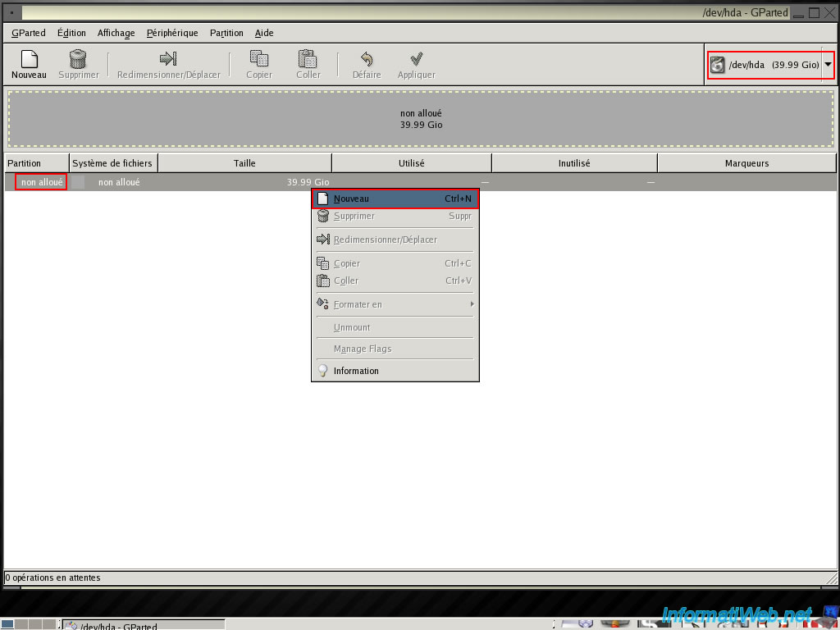Image resolution: width=840 pixels, height=630 pixels.
Task: Open the Édition menu
Action: tap(71, 33)
